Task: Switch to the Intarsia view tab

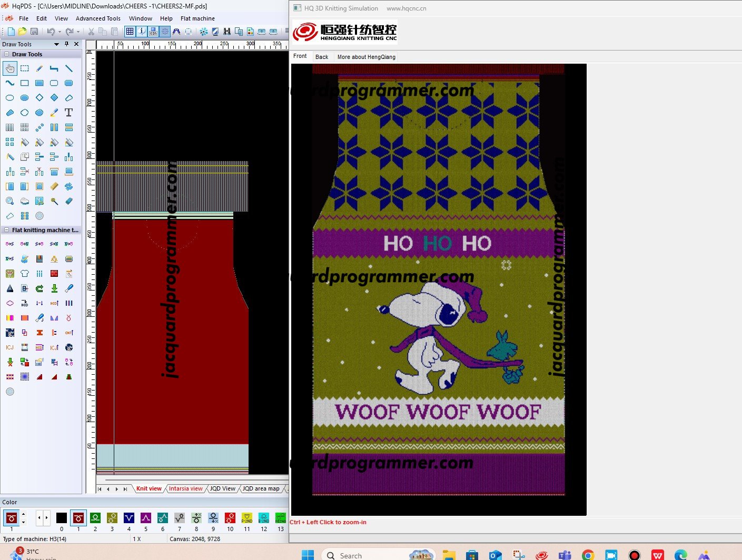Action: [185, 489]
